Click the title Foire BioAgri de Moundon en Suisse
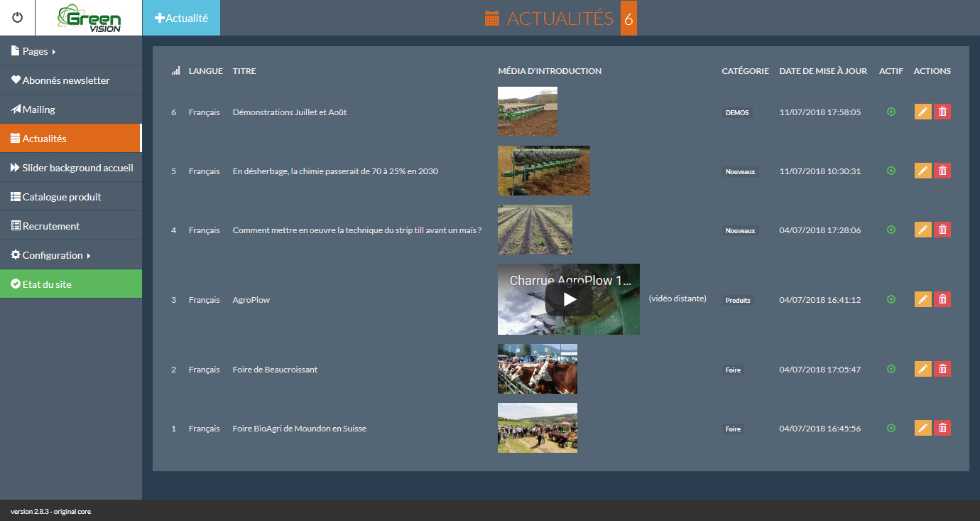Screen dimensions: 980x521 (x=300, y=429)
